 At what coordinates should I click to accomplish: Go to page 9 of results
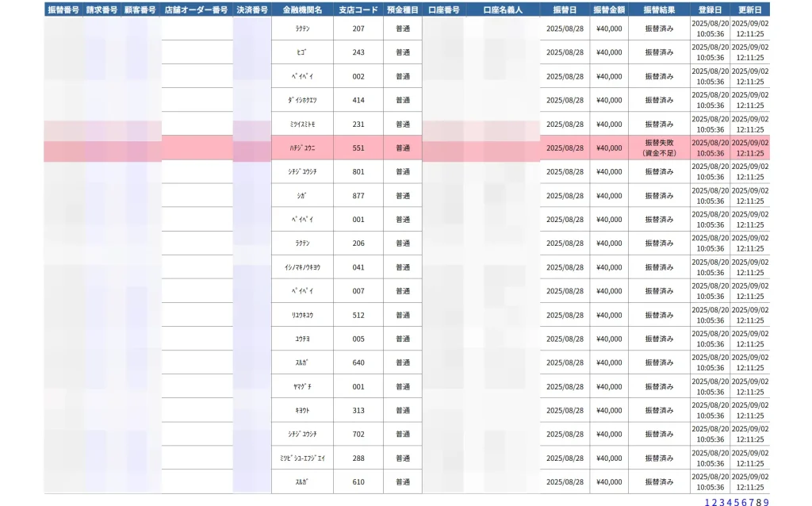[766, 500]
